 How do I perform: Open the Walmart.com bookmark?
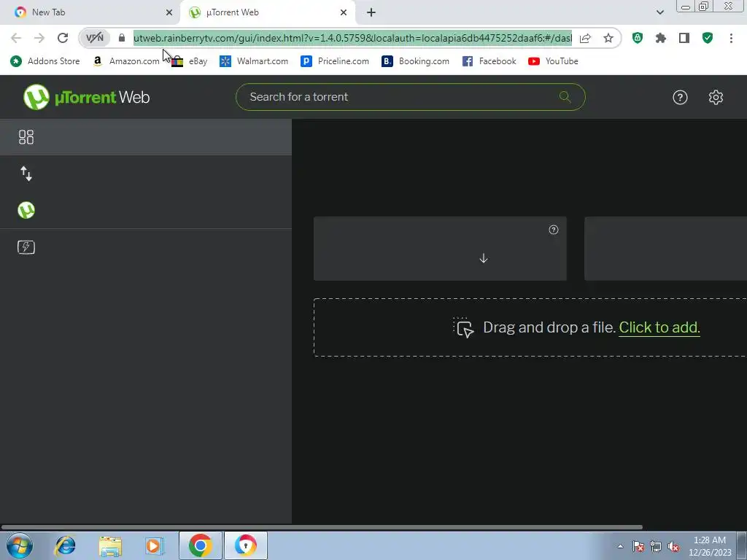253,61
